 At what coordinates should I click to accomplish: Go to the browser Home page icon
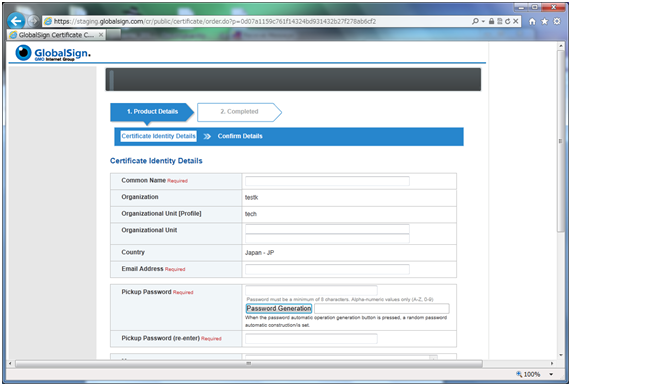532,21
